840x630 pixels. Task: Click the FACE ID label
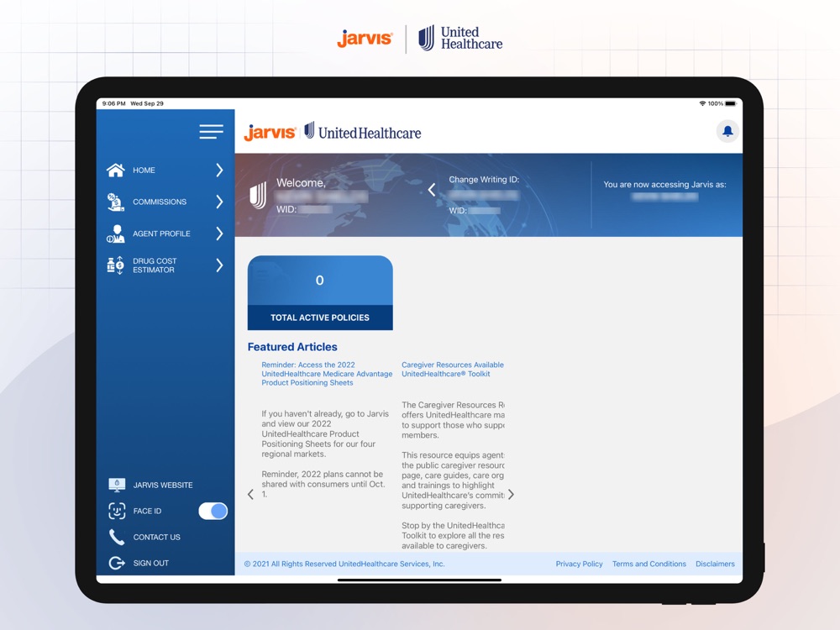pos(147,511)
